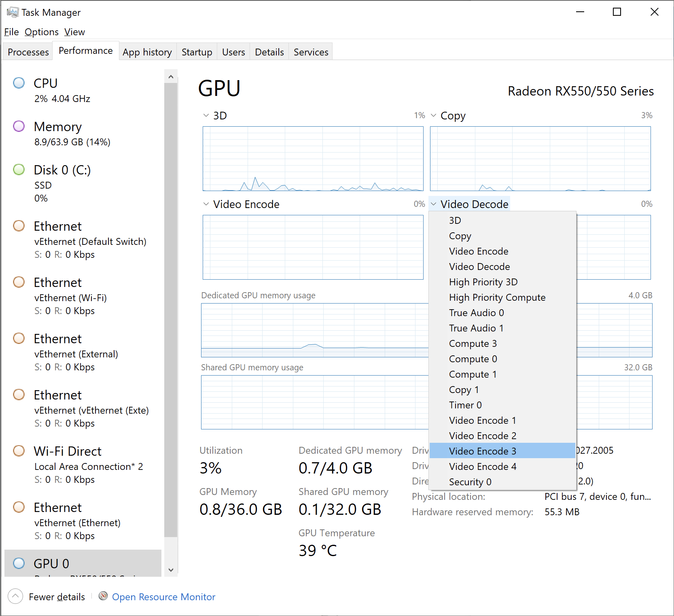
Task: Select Compute 3 engine
Action: [x=502, y=344]
